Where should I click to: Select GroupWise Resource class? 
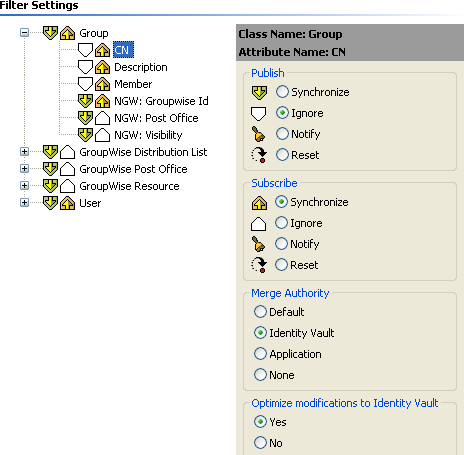tap(129, 186)
